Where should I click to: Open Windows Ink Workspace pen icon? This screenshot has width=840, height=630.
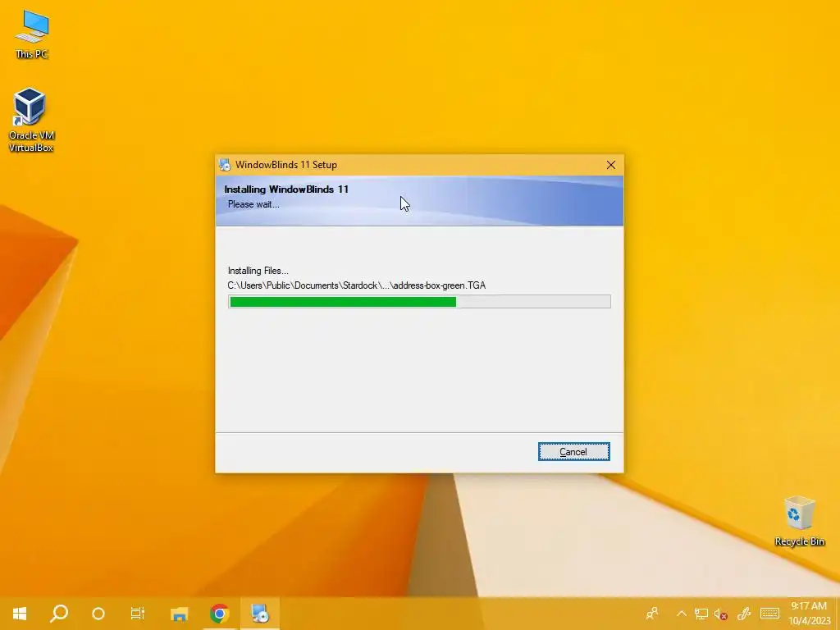point(743,614)
